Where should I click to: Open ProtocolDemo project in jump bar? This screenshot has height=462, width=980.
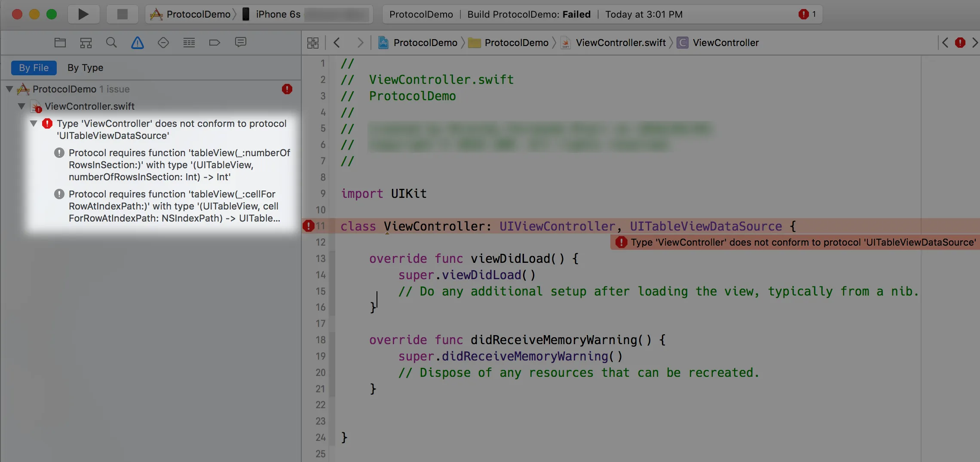[x=418, y=43]
